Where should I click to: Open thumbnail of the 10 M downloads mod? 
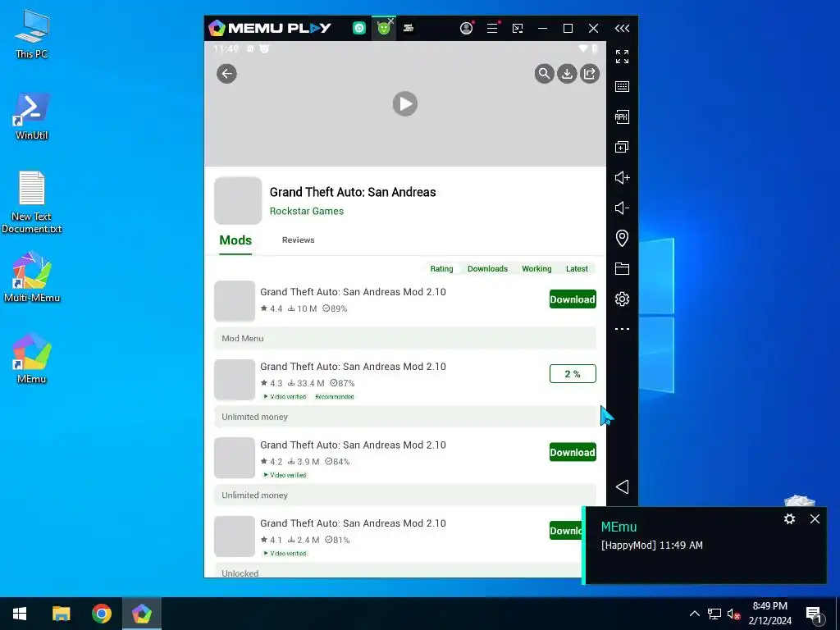tap(235, 301)
